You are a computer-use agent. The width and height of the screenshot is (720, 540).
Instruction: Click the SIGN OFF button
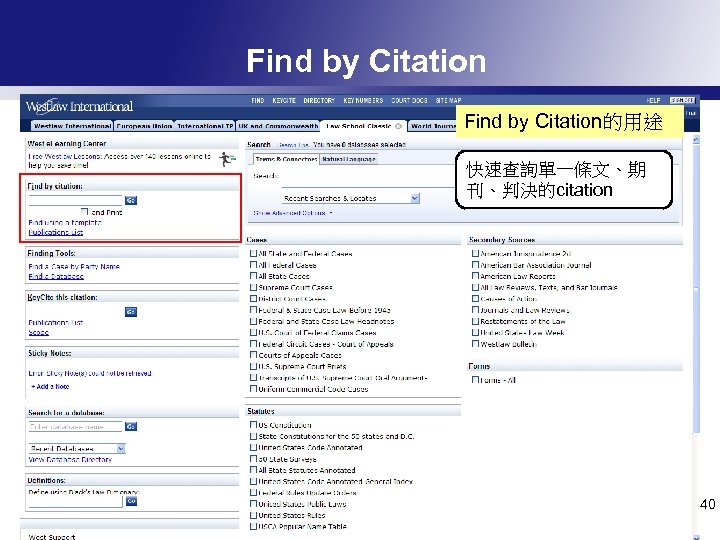682,100
